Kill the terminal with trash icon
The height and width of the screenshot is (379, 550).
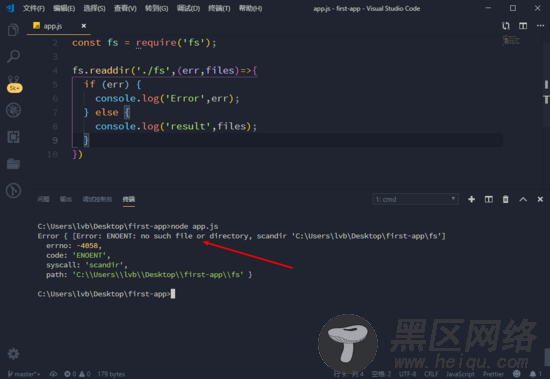505,199
